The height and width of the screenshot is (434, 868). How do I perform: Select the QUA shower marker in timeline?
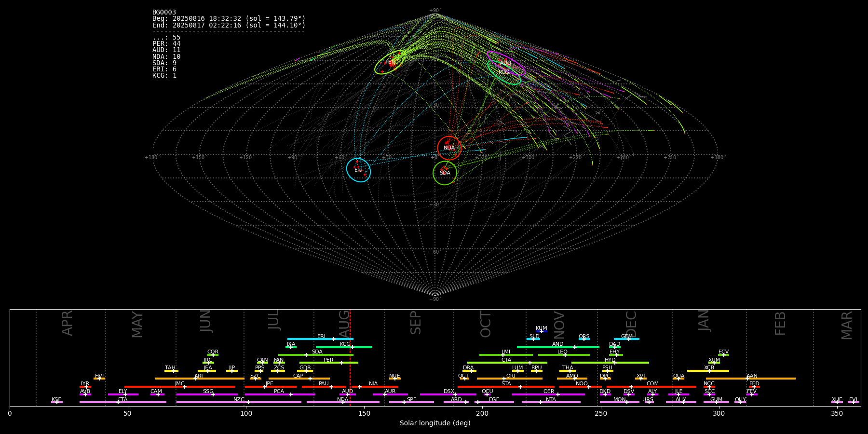pyautogui.click(x=678, y=379)
